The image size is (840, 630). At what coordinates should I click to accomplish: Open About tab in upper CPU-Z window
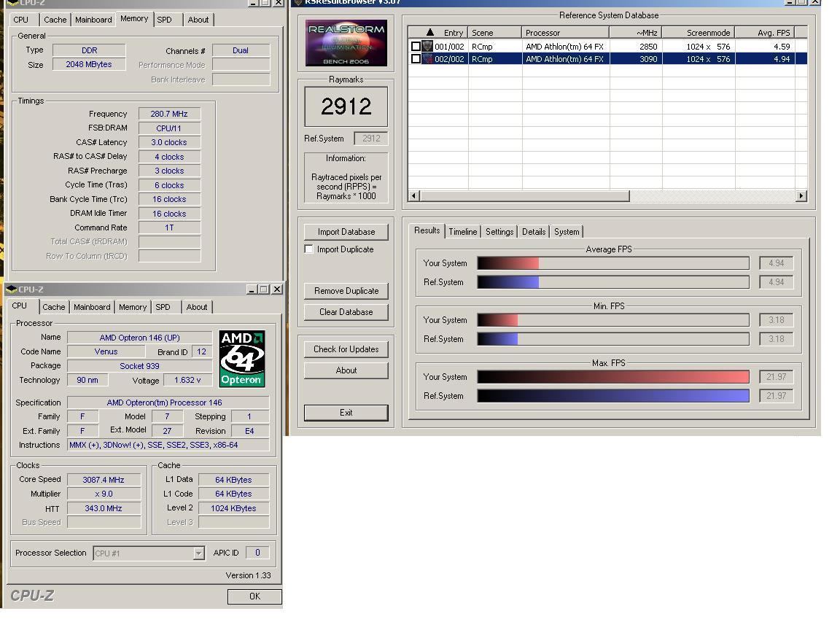[198, 20]
